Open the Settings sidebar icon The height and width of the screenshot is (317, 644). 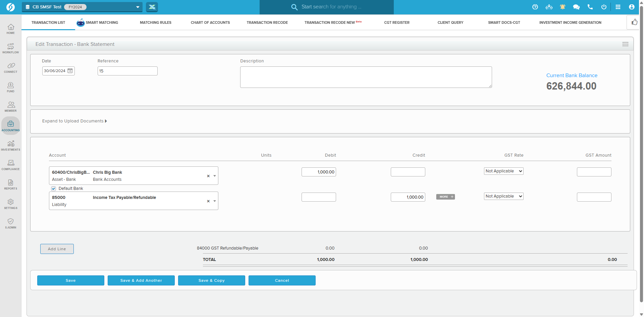click(x=10, y=204)
